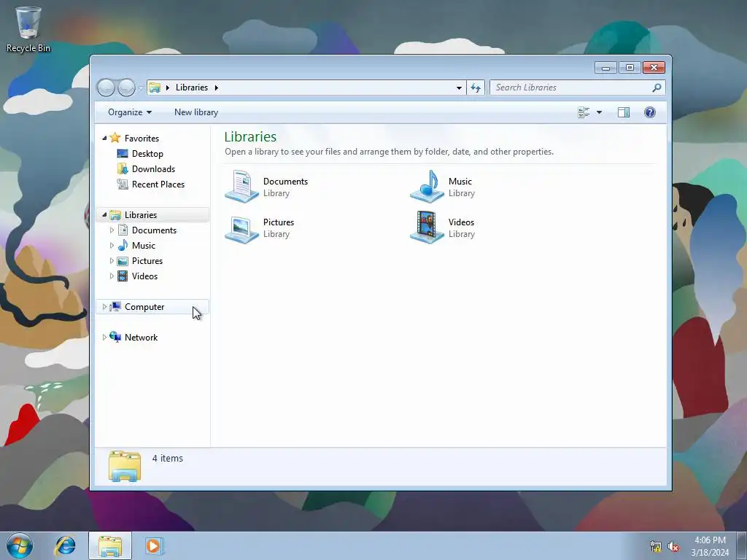Viewport: 747px width, 560px height.
Task: Select Music in navigation tree
Action: [144, 245]
